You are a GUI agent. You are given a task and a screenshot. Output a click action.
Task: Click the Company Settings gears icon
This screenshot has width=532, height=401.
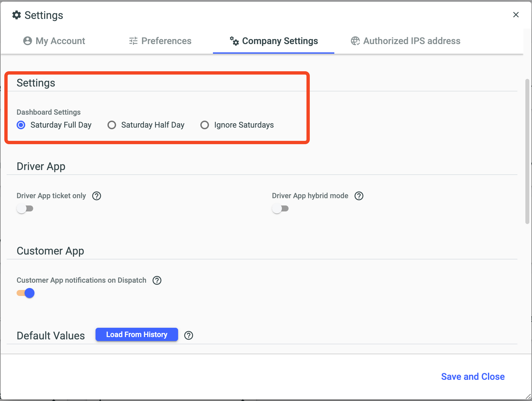click(234, 41)
